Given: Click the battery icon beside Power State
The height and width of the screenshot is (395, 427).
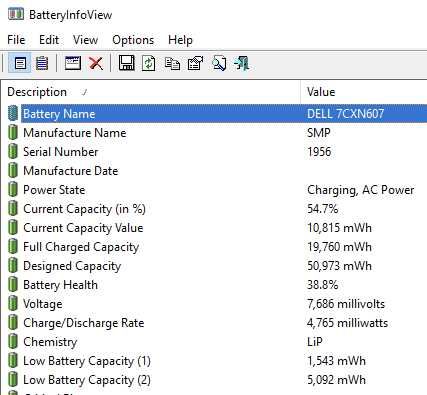Looking at the screenshot, I should pos(13,190).
